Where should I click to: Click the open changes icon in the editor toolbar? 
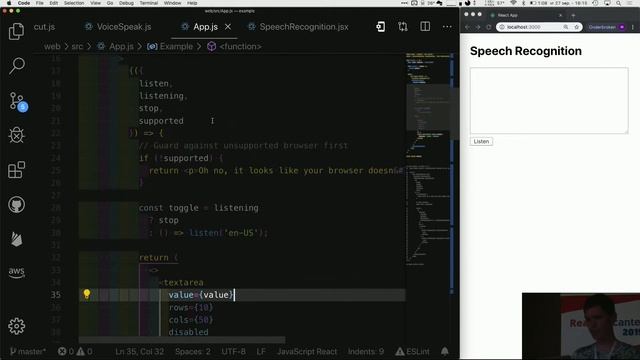tap(380, 27)
